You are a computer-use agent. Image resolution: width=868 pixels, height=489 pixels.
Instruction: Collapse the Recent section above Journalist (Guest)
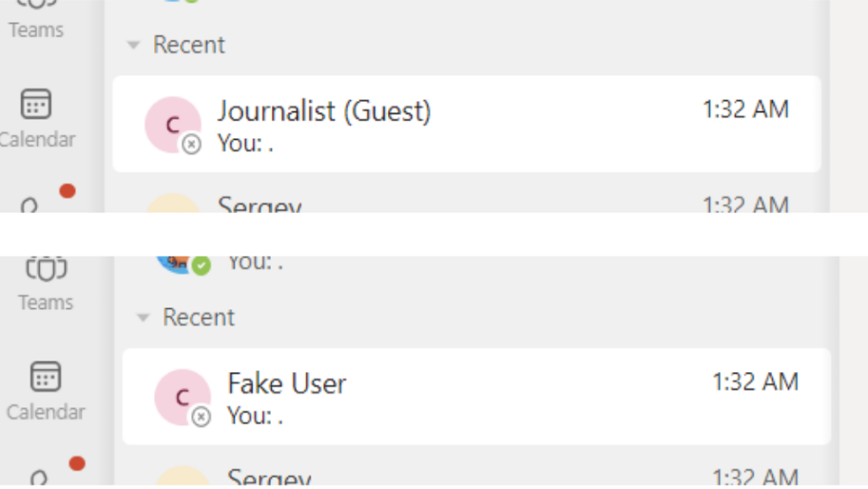134,45
